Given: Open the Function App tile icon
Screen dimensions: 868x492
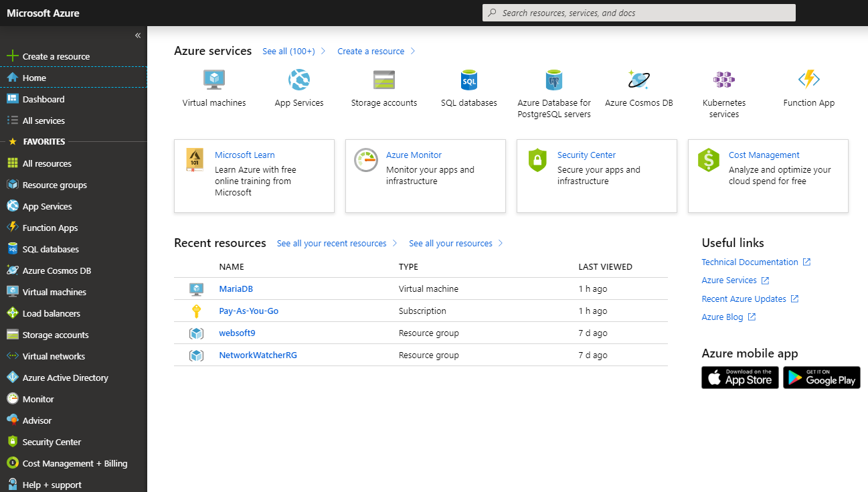Looking at the screenshot, I should [809, 80].
